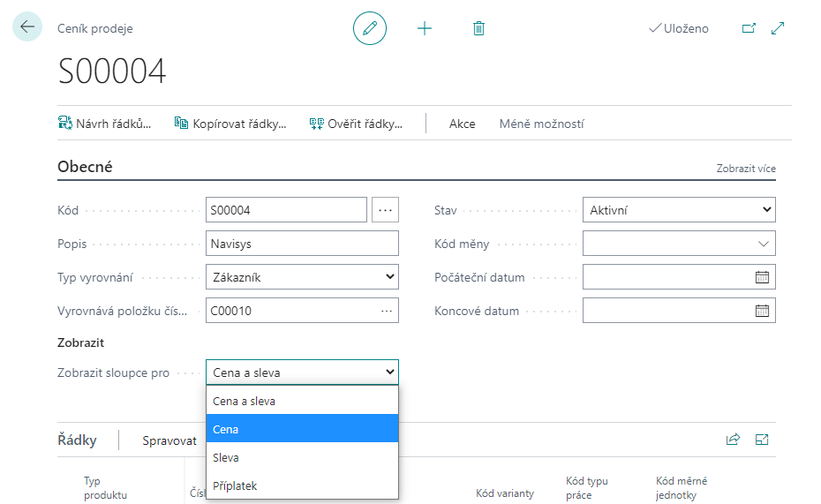Open lookup dots in the Vyrovnává položku field
This screenshot has height=504, width=821.
[x=387, y=311]
